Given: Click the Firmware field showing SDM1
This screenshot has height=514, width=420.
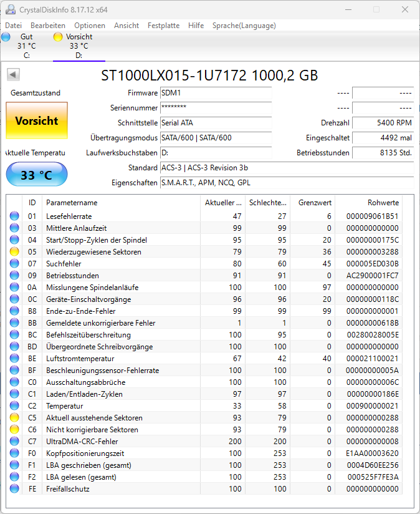Looking at the screenshot, I should 216,93.
